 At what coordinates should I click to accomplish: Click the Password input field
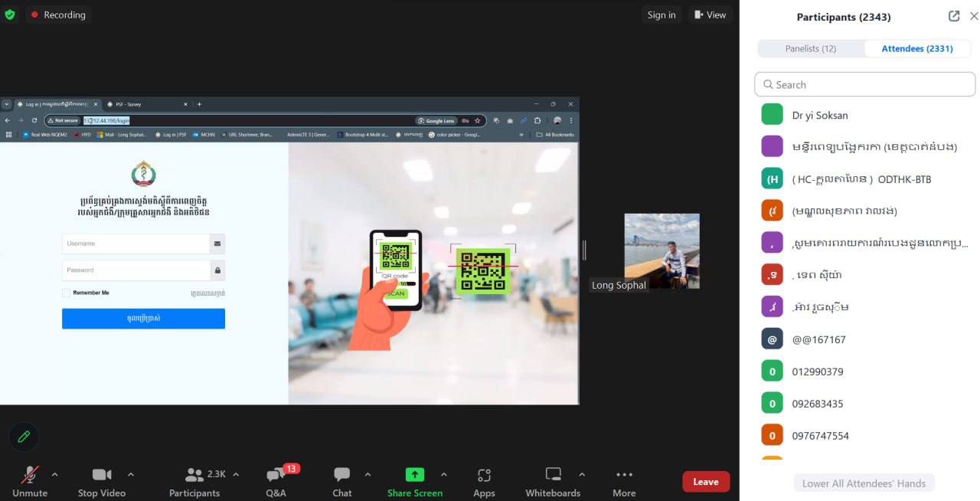coord(136,270)
